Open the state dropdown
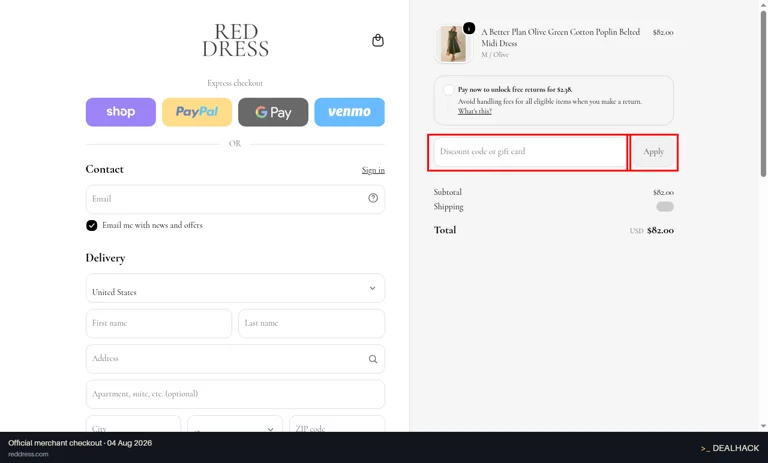 coord(235,424)
